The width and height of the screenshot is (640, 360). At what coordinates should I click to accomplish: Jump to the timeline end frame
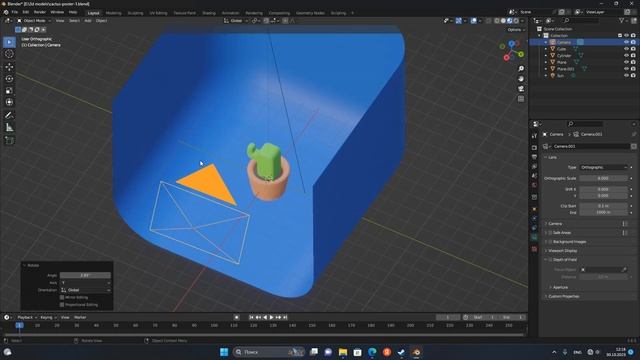tap(285, 317)
